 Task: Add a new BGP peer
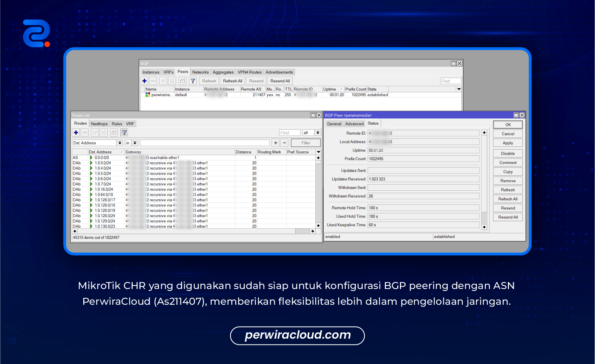click(144, 81)
